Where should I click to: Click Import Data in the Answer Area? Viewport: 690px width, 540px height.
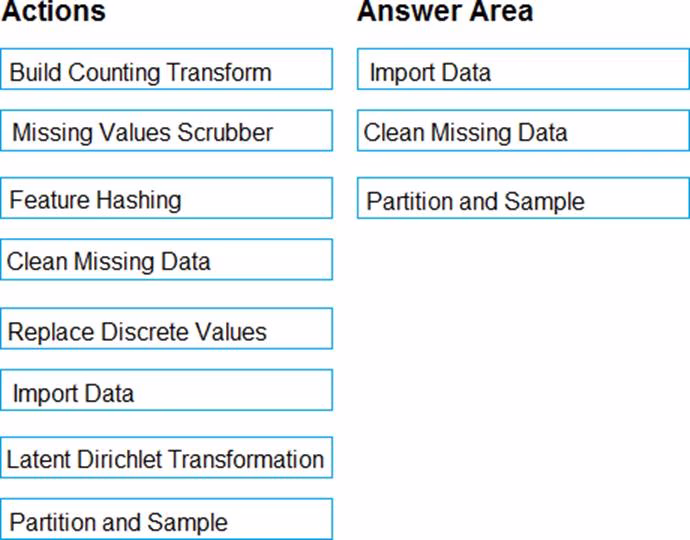(523, 72)
